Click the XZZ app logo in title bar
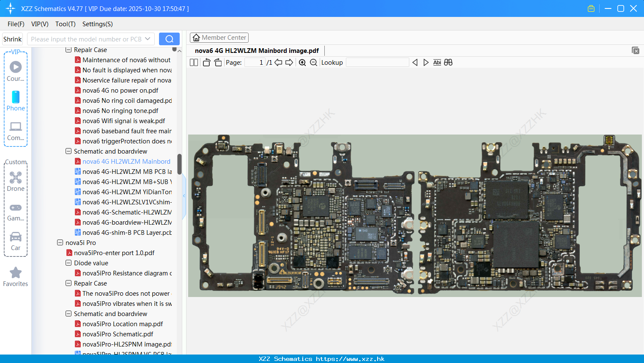This screenshot has height=363, width=644. [11, 8]
